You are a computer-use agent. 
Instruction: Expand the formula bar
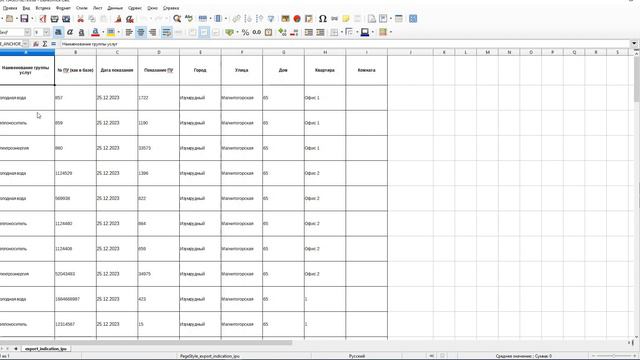click(634, 44)
